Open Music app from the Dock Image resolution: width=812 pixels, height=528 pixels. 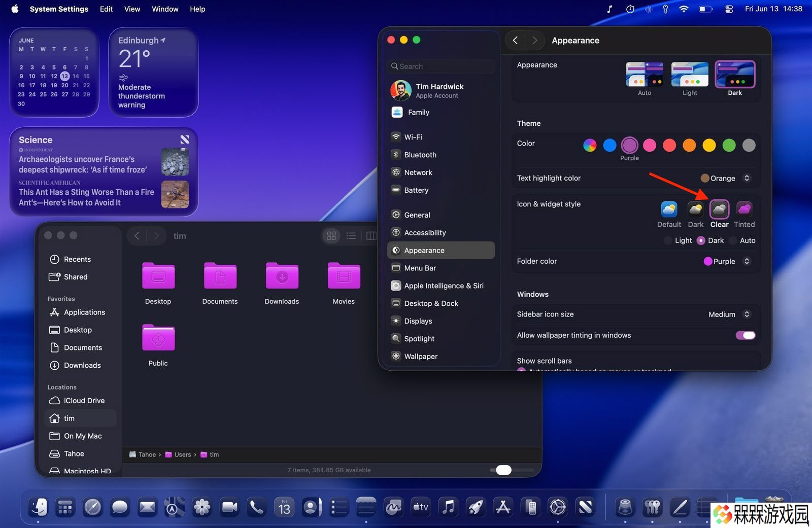point(448,507)
